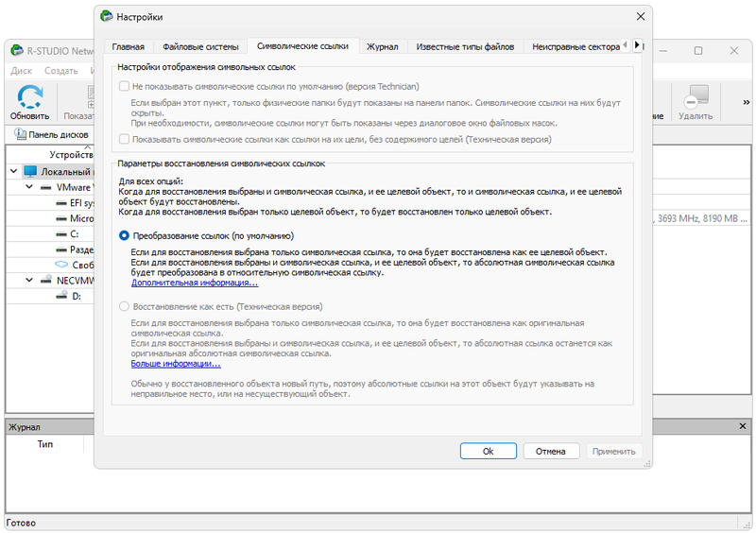Switch to the Файловые системы tab

(x=200, y=47)
